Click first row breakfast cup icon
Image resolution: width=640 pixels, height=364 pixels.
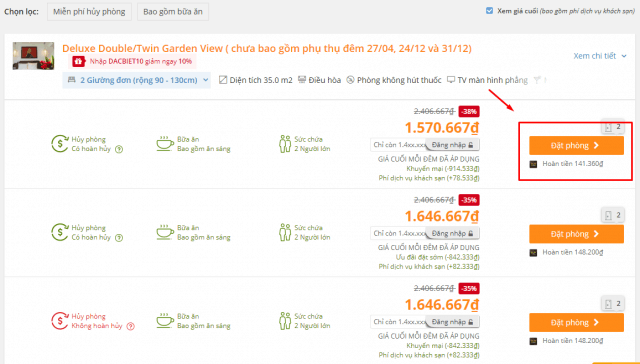tap(164, 144)
